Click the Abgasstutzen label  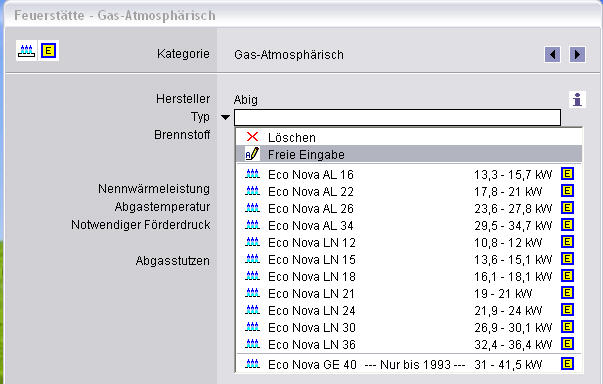click(173, 261)
